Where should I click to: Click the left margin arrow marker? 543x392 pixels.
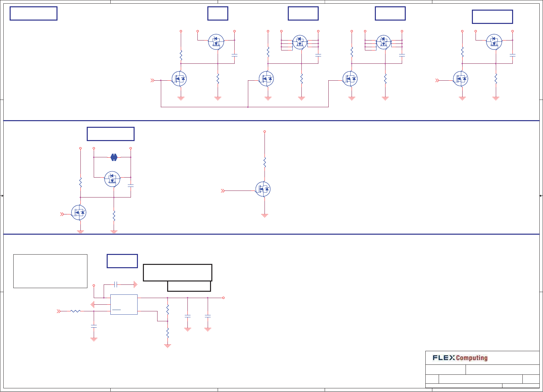pyautogui.click(x=2, y=196)
